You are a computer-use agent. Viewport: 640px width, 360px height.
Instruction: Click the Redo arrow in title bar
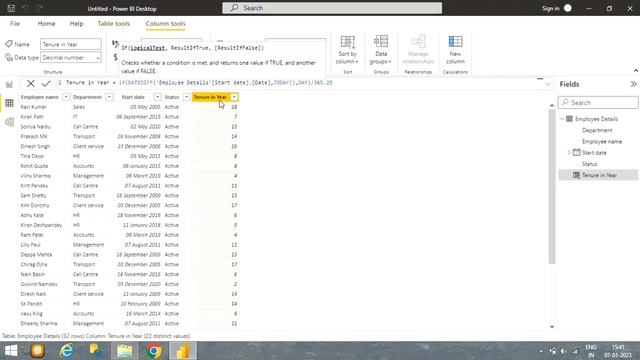pos(40,8)
